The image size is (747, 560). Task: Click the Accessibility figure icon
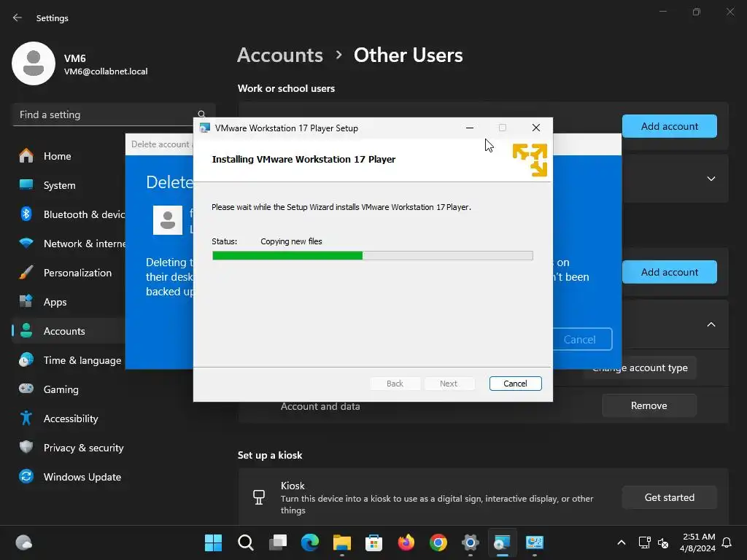26,419
